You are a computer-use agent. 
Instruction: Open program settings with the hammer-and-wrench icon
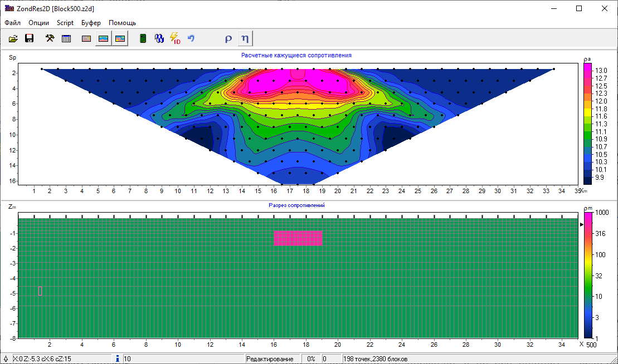pyautogui.click(x=50, y=38)
